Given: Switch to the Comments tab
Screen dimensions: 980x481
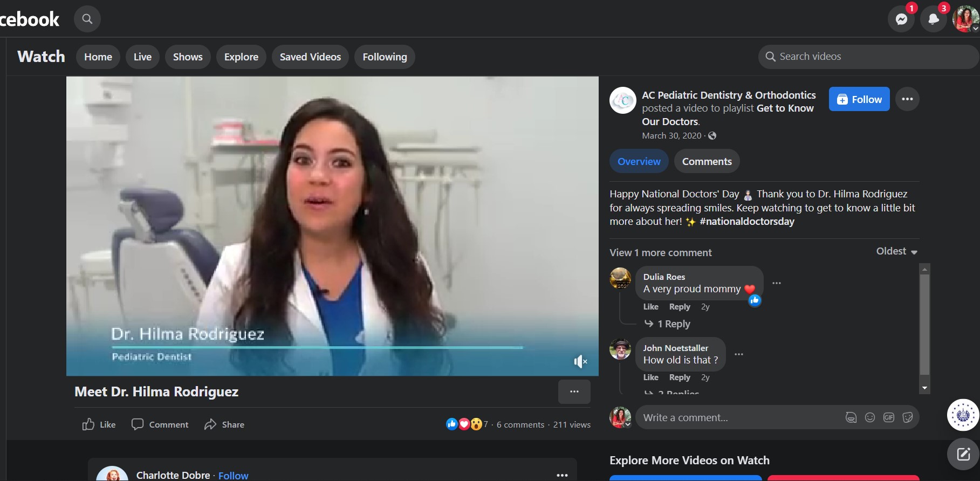Looking at the screenshot, I should tap(707, 161).
